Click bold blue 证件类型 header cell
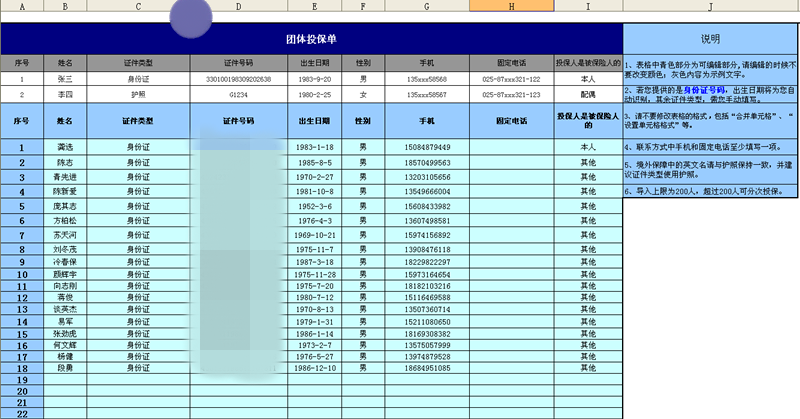Viewport: 800px width, 419px height. click(138, 121)
